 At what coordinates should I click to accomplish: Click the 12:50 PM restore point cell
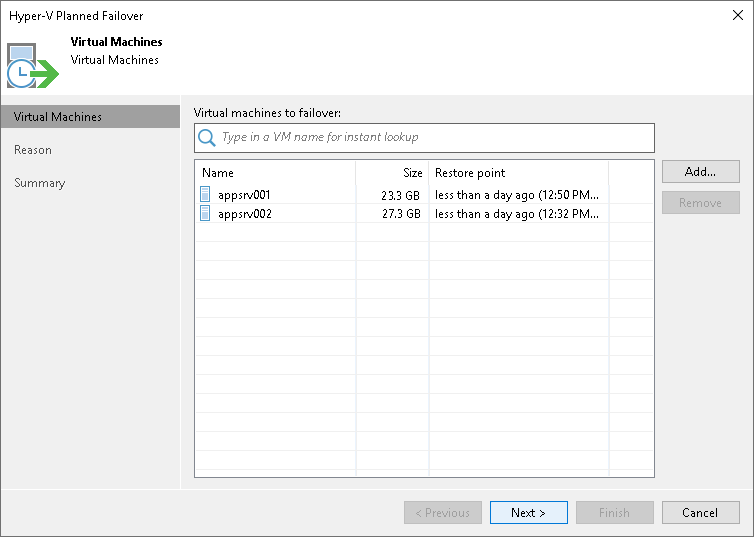[517, 195]
